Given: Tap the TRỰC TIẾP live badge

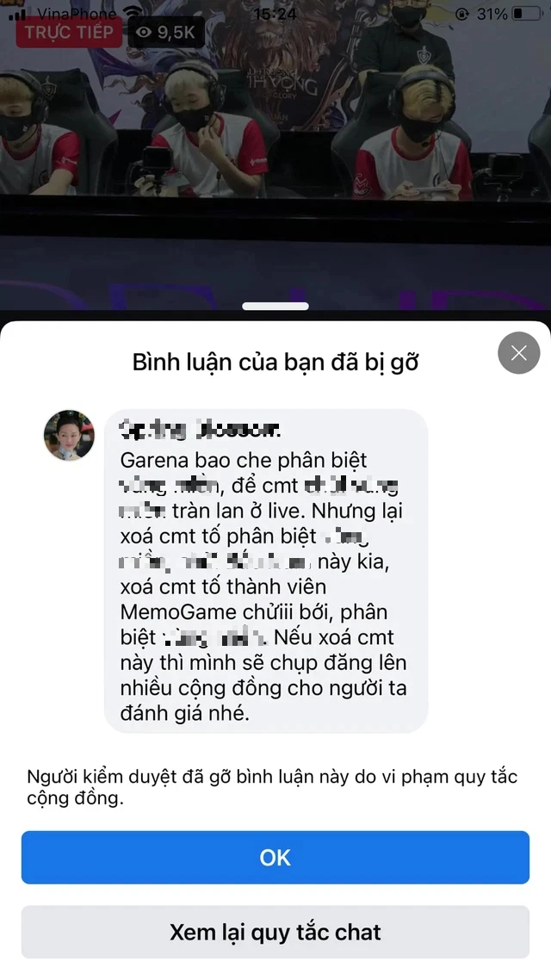Looking at the screenshot, I should [x=69, y=33].
